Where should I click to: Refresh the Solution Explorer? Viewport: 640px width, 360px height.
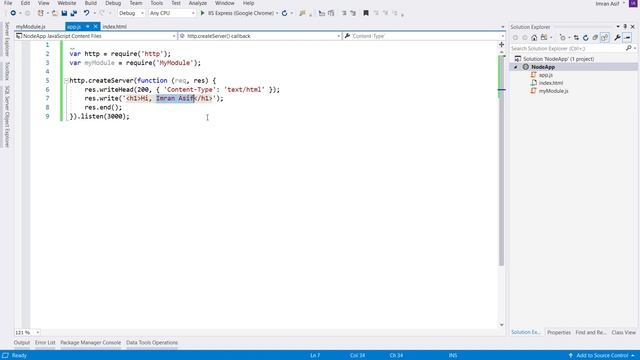pyautogui.click(x=586, y=38)
